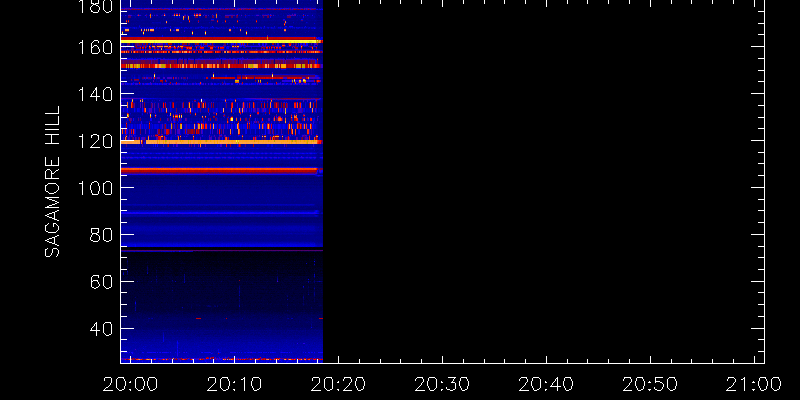Click the bright yellow band near 163
Screen dimensions: 800x400
point(221,40)
